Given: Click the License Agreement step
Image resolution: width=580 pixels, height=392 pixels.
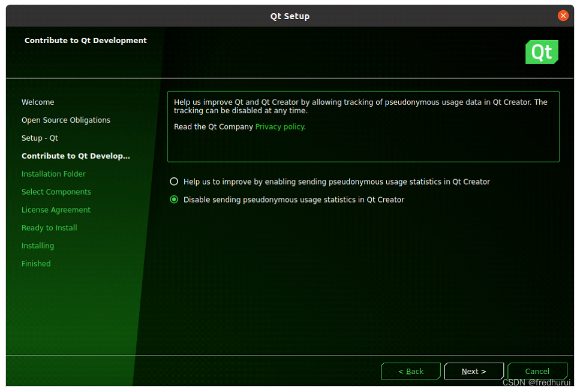Looking at the screenshot, I should tap(56, 210).
